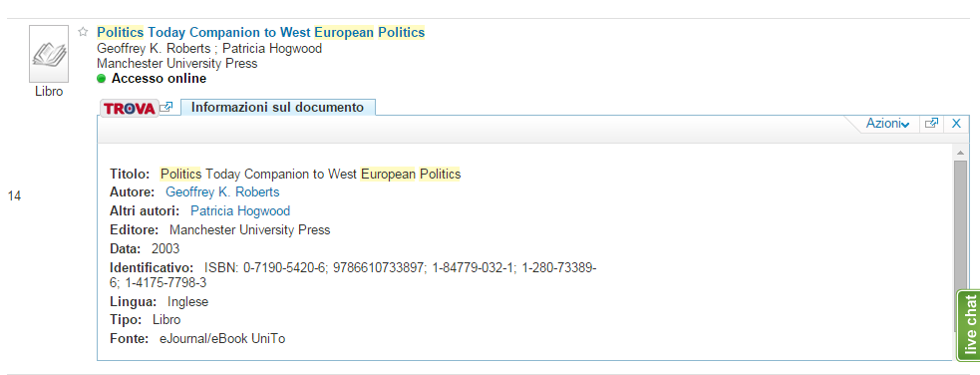Screen dimensions: 980x375
Task: Select Informazioni sul documento tab
Action: click(x=277, y=107)
